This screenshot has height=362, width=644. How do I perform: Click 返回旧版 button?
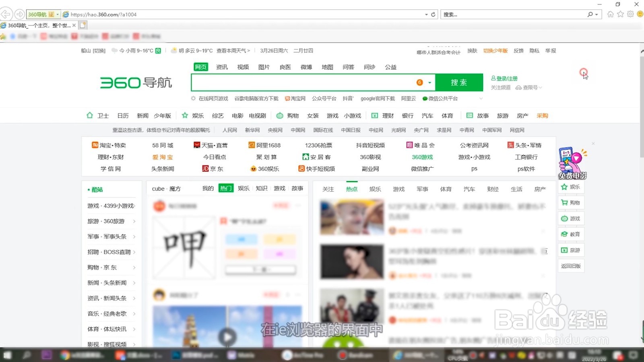click(x=571, y=266)
